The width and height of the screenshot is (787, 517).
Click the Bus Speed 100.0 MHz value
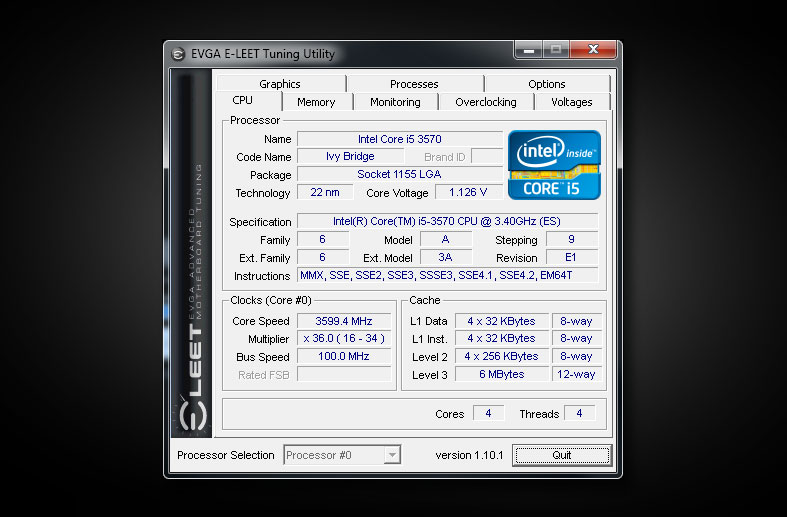pos(344,356)
